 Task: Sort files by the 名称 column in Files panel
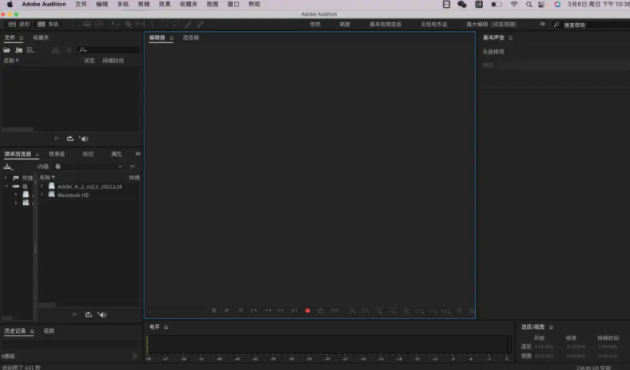click(11, 61)
